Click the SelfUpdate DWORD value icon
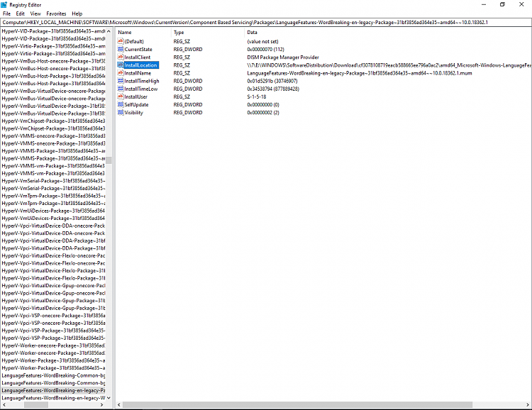 (121, 104)
